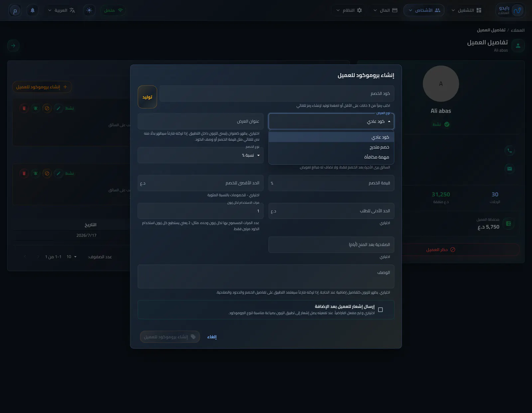Focus the الحد الأقصى للخصم field
The height and width of the screenshot is (413, 532).
200,183
